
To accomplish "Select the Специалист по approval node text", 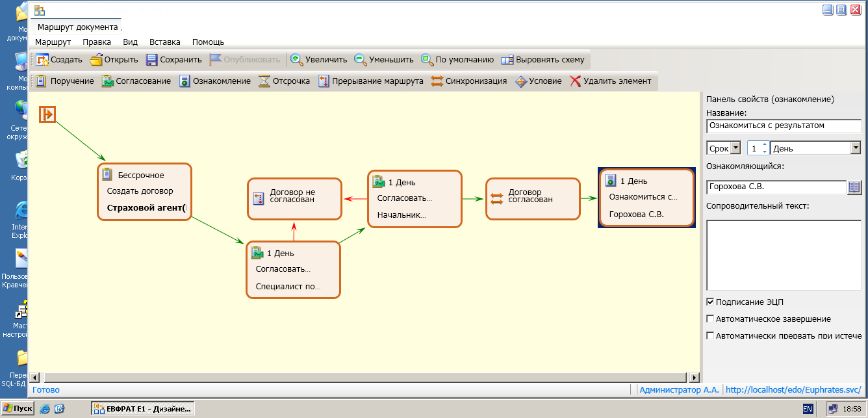I will pos(288,286).
